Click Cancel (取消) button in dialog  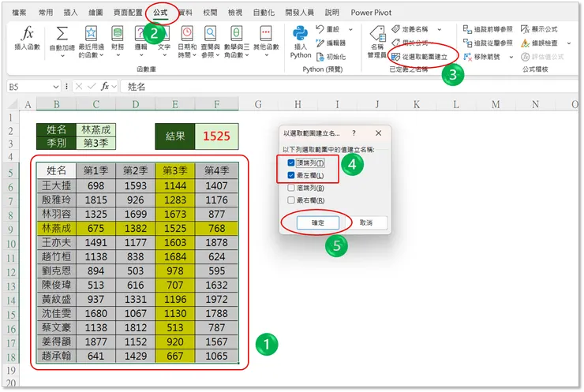coord(366,222)
